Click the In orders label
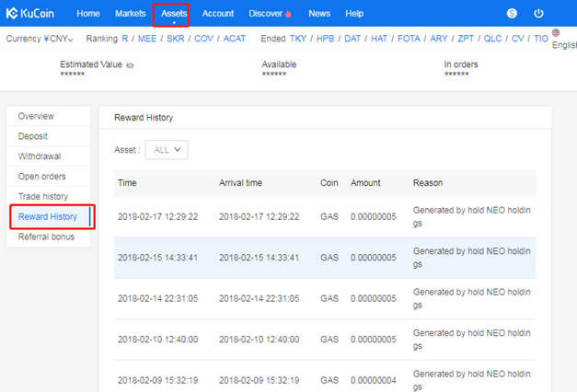The height and width of the screenshot is (392, 577). 461,64
